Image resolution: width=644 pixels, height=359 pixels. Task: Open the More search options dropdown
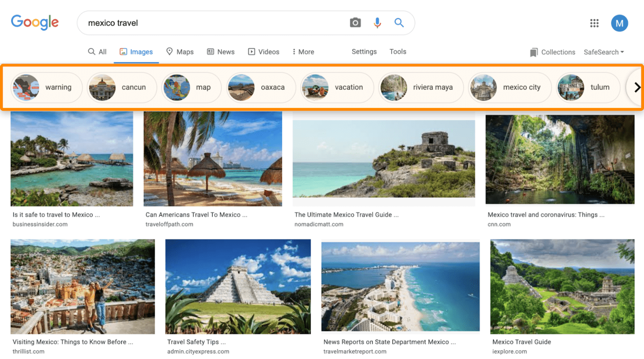pos(303,51)
